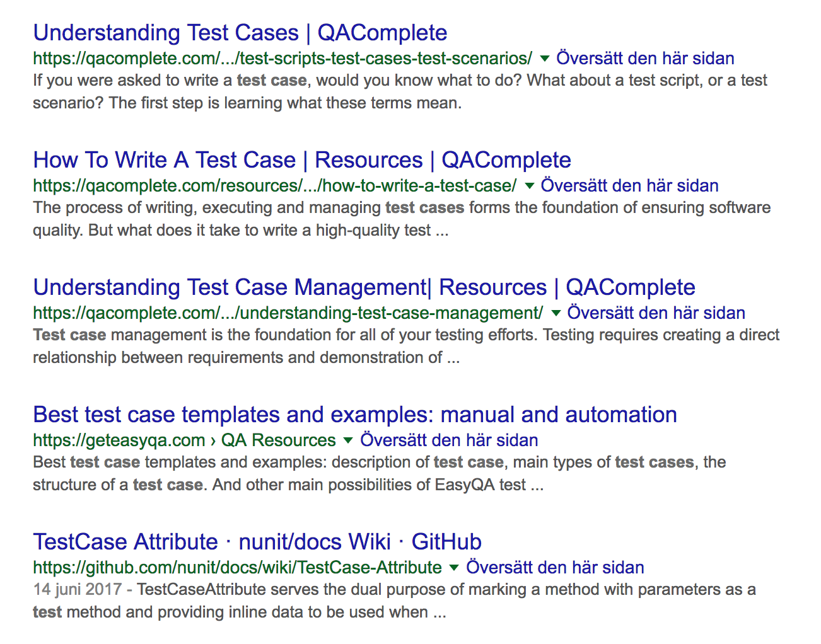Click dropdown arrow next to QA Resources breadcrumb
Screen dimensions: 821x644
(349, 440)
